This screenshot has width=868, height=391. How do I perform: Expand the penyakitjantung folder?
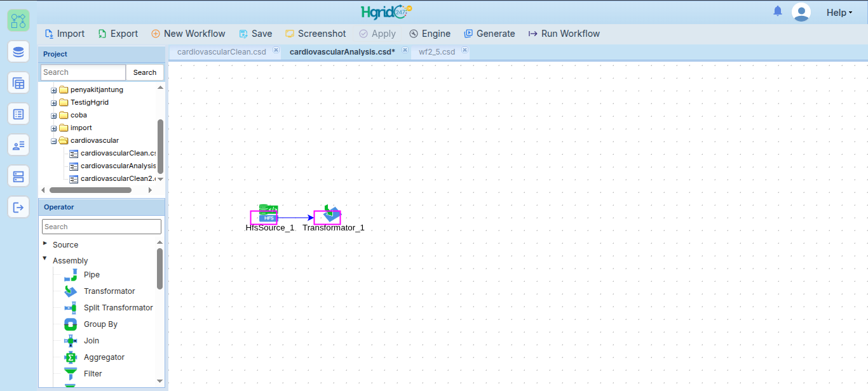pos(54,90)
